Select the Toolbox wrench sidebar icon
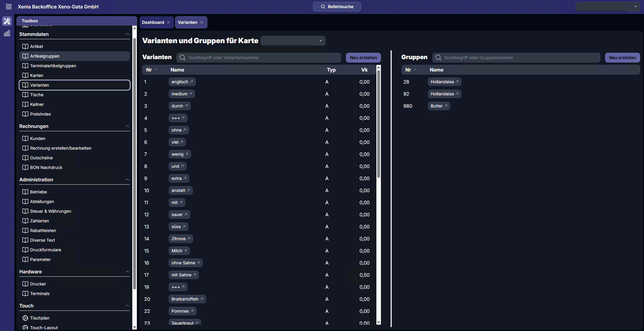The image size is (644, 331). coord(7,21)
